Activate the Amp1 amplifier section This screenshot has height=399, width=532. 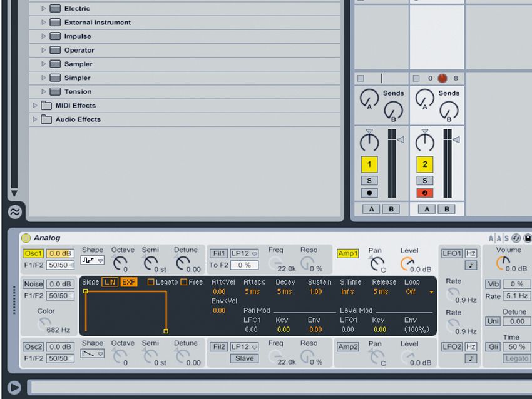(x=349, y=254)
